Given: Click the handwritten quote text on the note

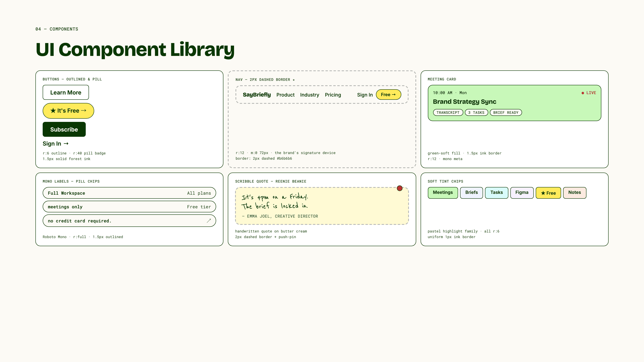Looking at the screenshot, I should tap(275, 201).
